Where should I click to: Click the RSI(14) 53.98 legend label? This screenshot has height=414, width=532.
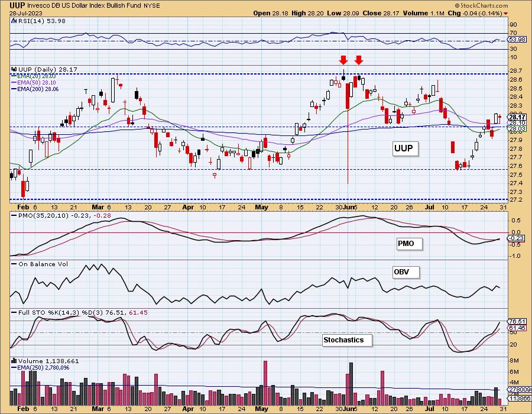pos(42,21)
